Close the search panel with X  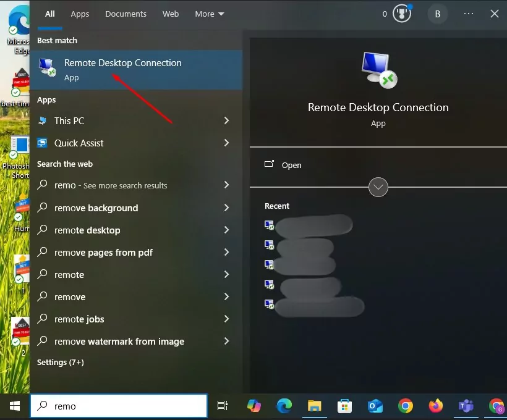(495, 14)
